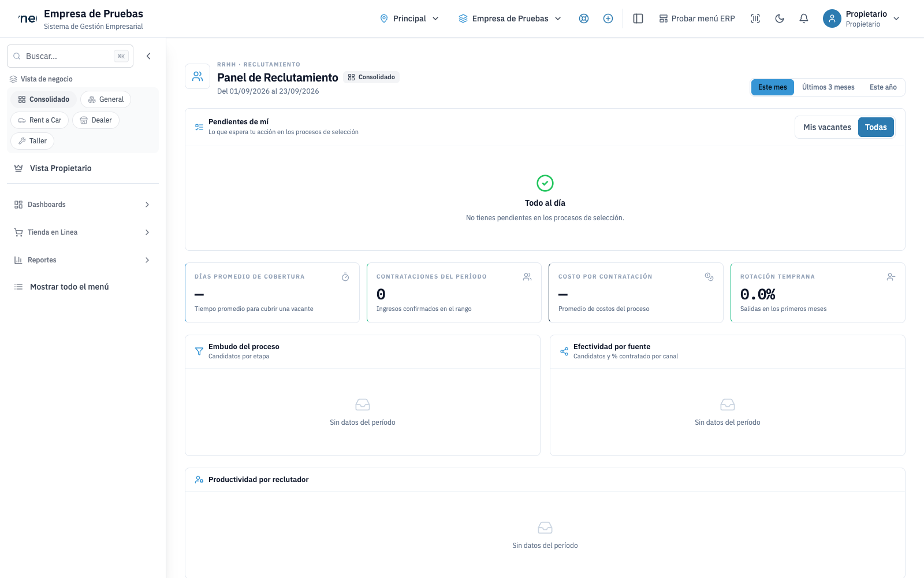
Task: Switch to Este mes period tab
Action: [773, 87]
